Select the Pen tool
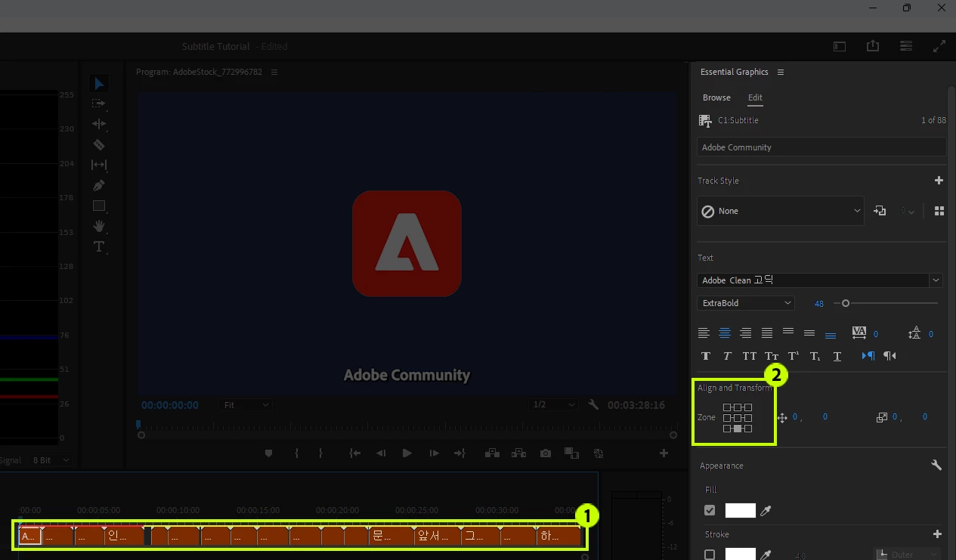The width and height of the screenshot is (956, 560). (99, 185)
